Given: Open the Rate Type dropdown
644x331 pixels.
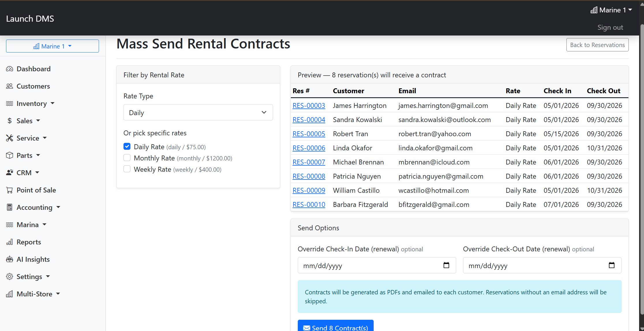Looking at the screenshot, I should [x=198, y=112].
